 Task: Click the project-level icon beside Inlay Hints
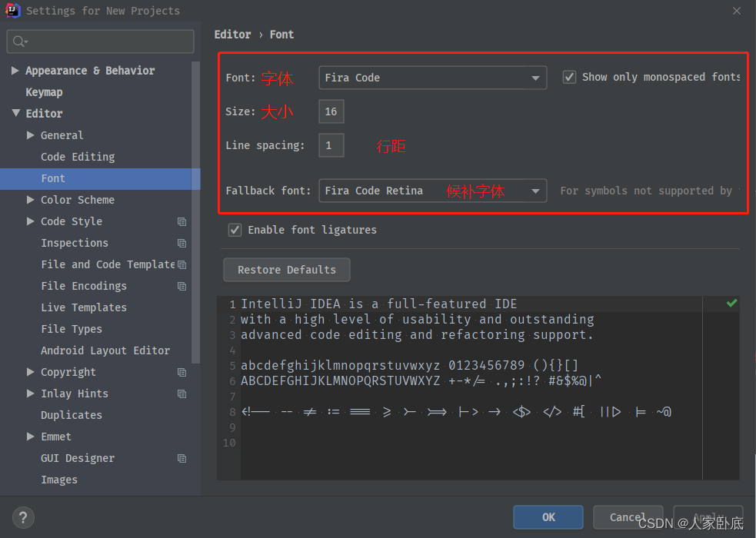[x=182, y=394]
